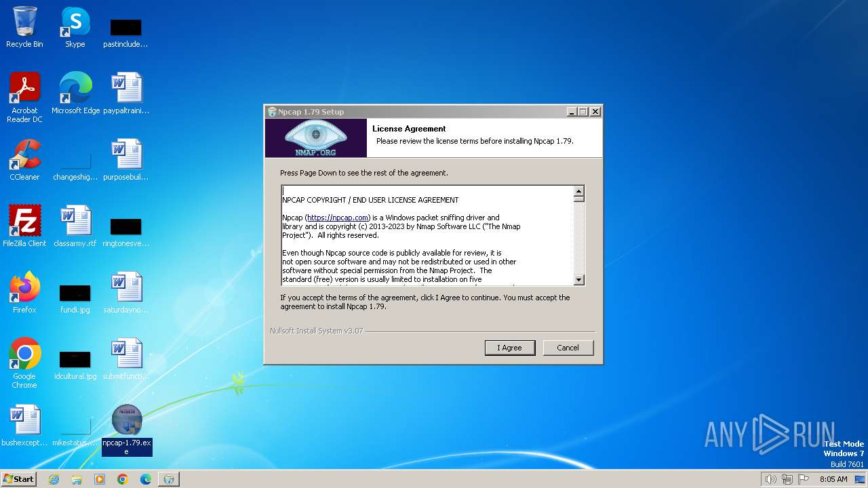
Task: Click I Agree to accept license
Action: [510, 348]
